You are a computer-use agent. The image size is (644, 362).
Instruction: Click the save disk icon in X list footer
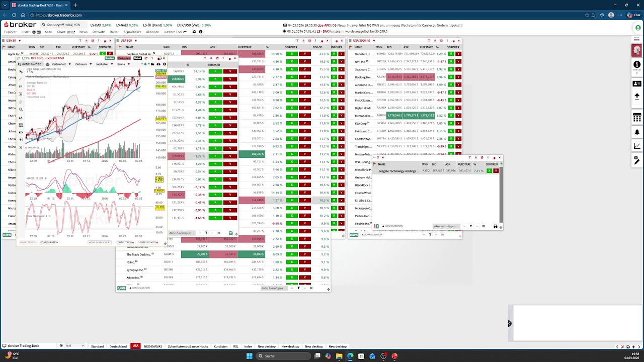click(495, 227)
